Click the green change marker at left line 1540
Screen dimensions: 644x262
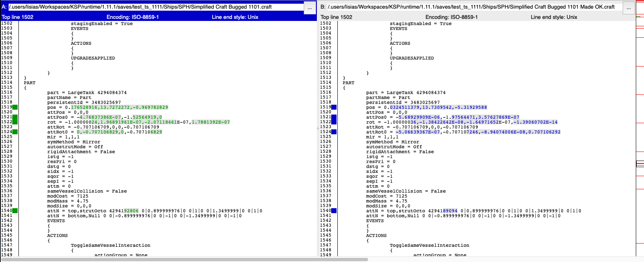(15, 211)
